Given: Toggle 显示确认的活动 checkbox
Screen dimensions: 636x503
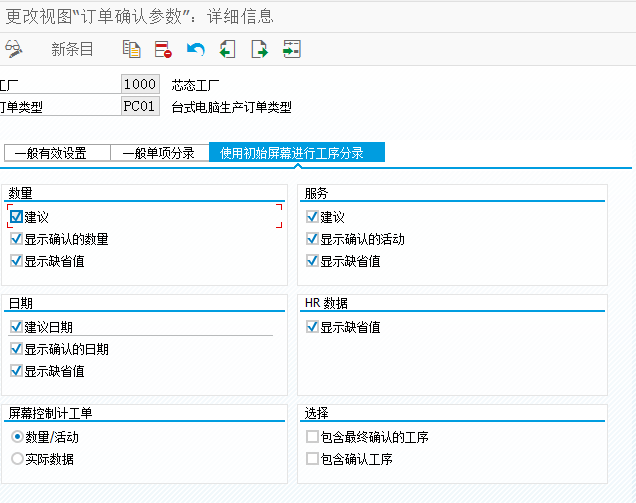Looking at the screenshot, I should click(x=312, y=239).
